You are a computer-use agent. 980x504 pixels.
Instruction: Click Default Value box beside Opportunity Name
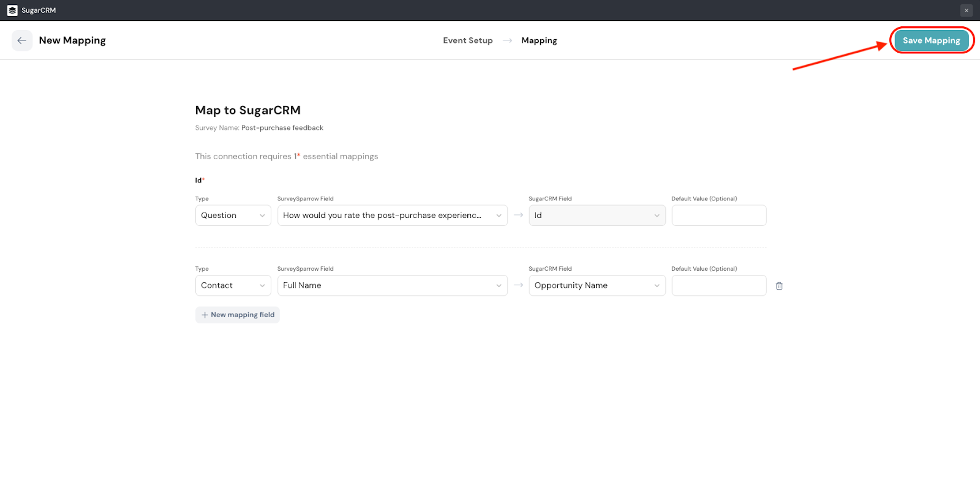(x=718, y=285)
